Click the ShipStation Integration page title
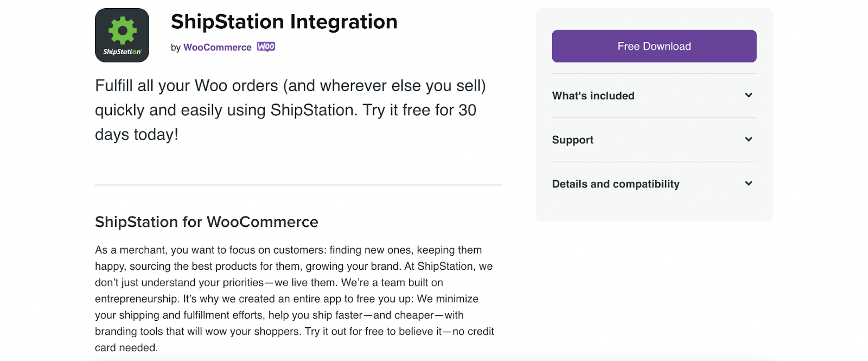The height and width of the screenshot is (361, 868). (284, 22)
